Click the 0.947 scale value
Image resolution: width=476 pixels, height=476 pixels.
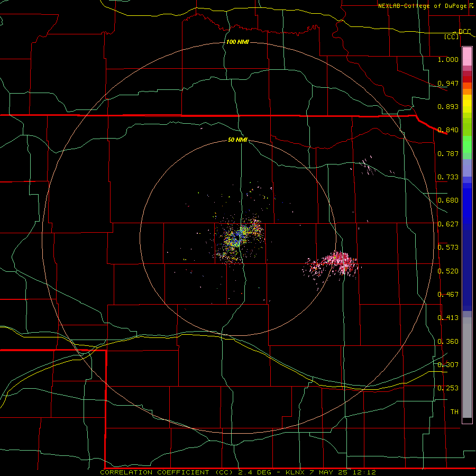pos(448,83)
